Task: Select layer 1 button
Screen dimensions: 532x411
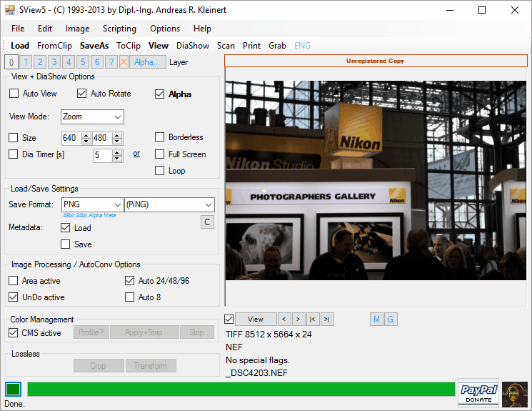Action: pos(26,61)
